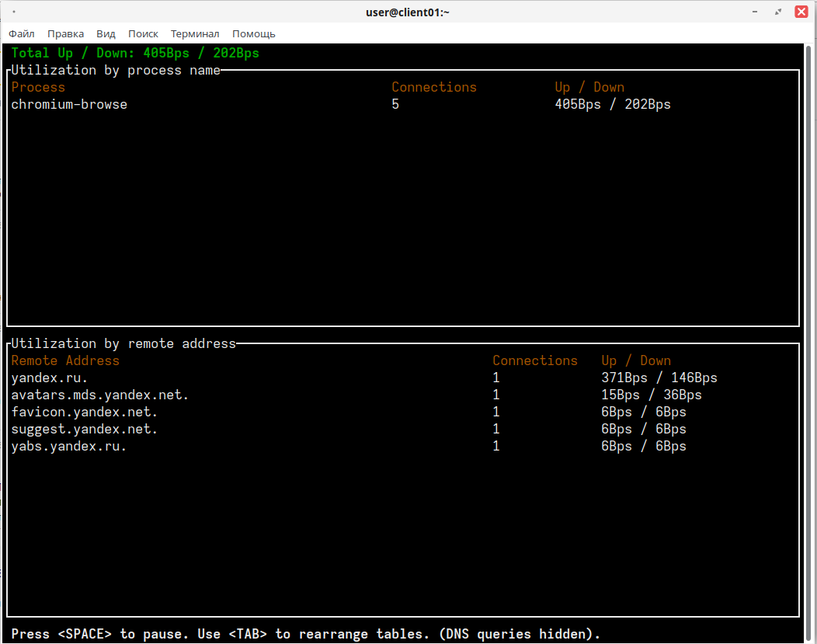Viewport: 817px width, 644px height.
Task: Click 'Utilization by remote address' heading
Action: [123, 344]
